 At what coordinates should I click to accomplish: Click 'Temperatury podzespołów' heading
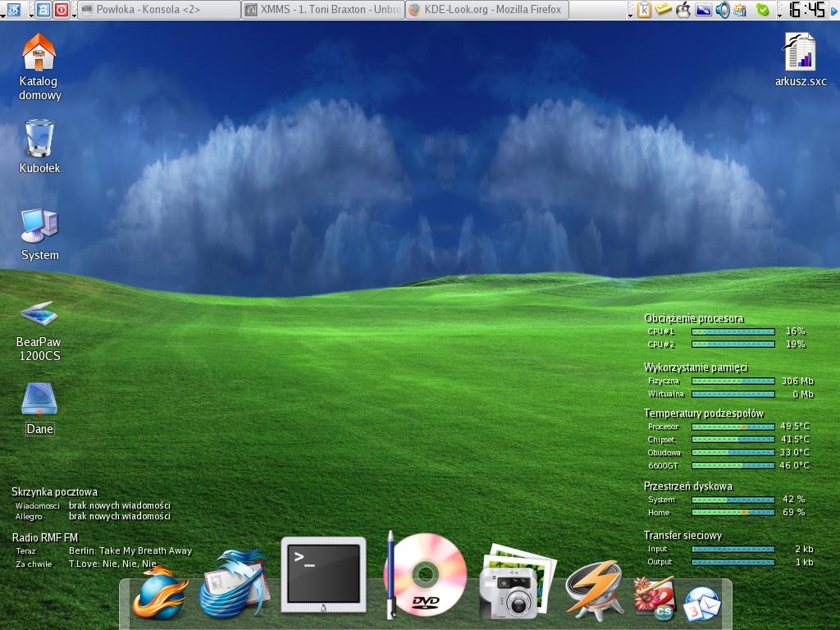click(703, 413)
